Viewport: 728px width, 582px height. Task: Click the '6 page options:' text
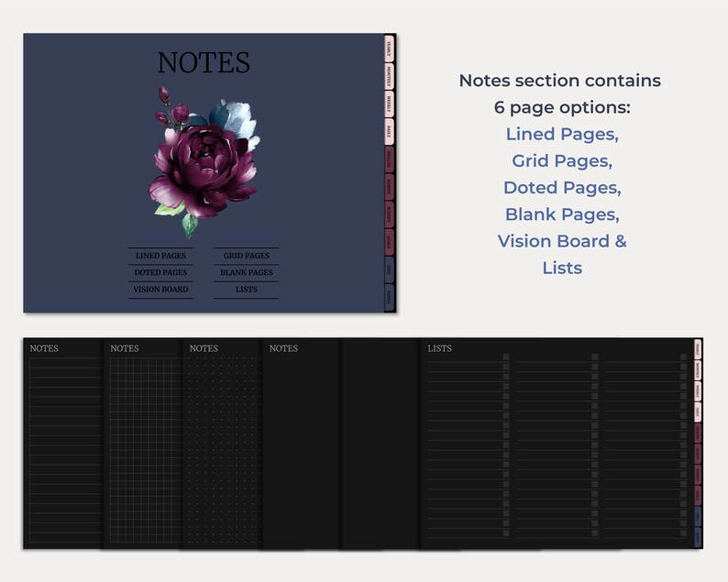point(562,107)
